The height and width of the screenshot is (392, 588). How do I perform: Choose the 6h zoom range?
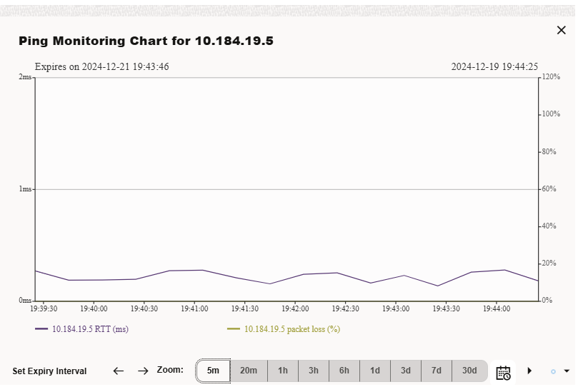click(344, 371)
